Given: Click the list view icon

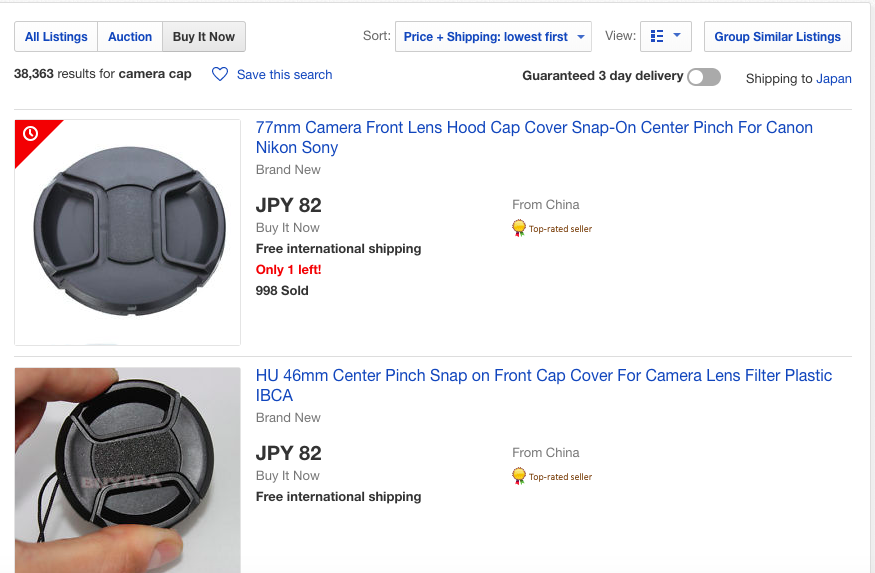Looking at the screenshot, I should [x=657, y=36].
